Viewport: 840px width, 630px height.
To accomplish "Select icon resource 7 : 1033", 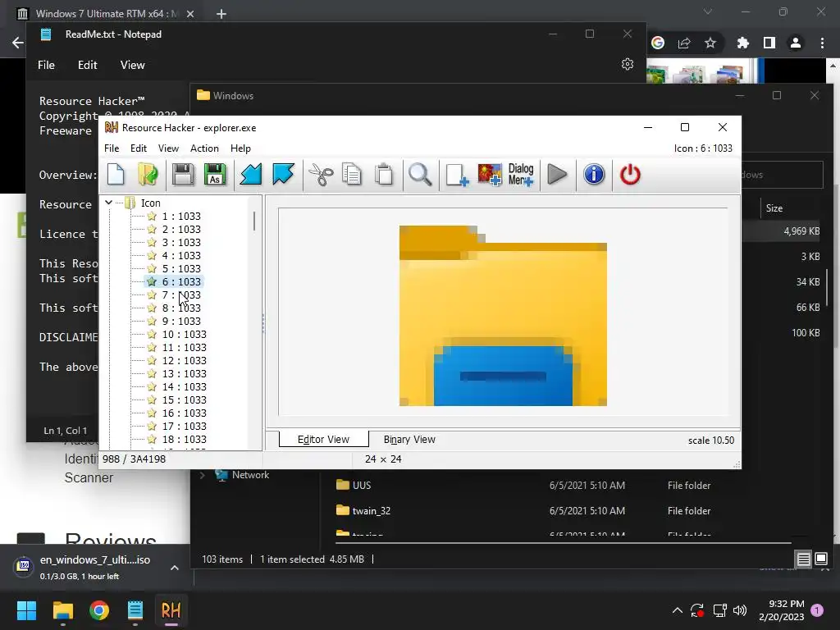I will 181,295.
